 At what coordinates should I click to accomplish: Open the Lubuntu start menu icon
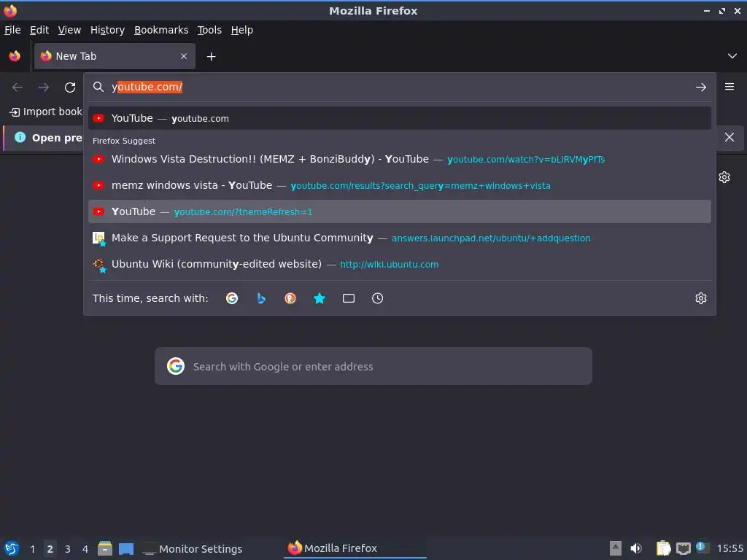coord(12,548)
